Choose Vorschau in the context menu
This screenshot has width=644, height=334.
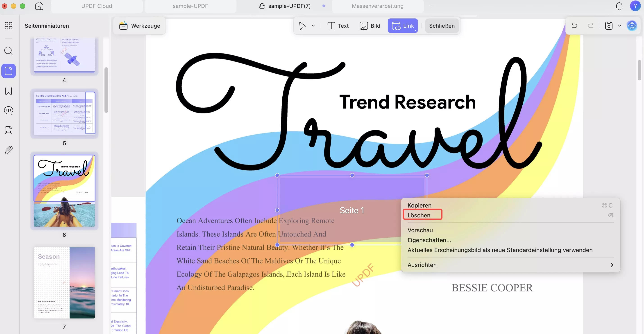point(510,230)
